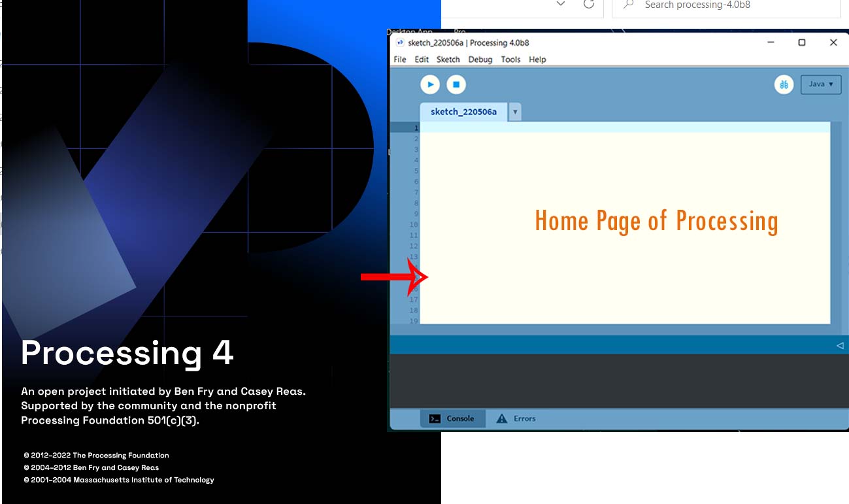This screenshot has height=504, width=849.
Task: Click the vertical scrollbar of the code editor
Action: [x=836, y=222]
